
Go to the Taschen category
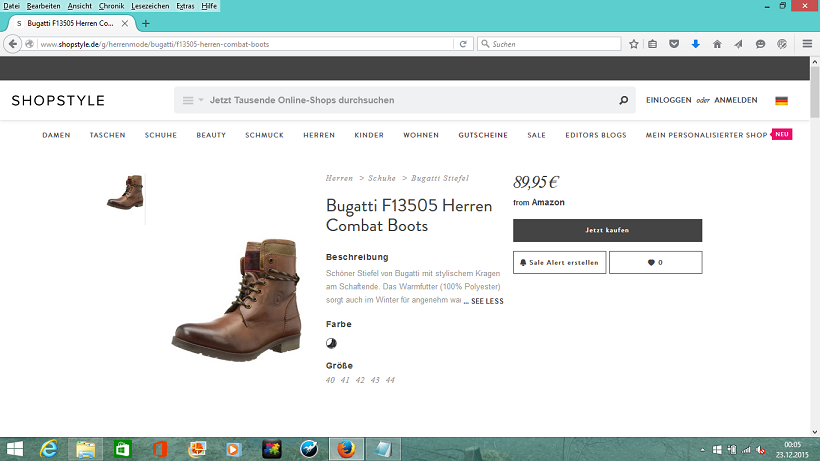tap(107, 135)
